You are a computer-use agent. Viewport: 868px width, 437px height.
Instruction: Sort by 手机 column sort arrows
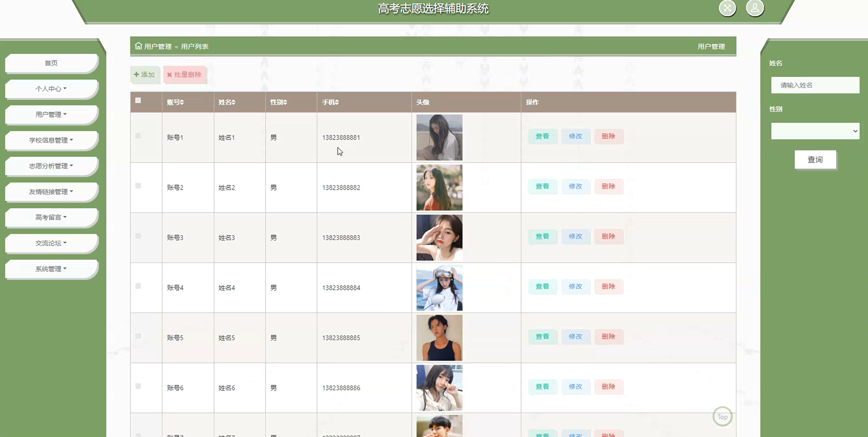[x=337, y=102]
